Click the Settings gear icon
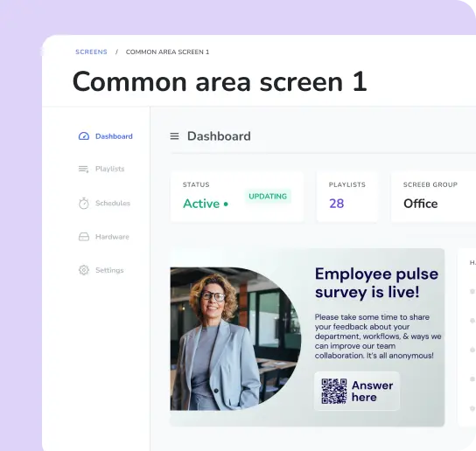476x451 pixels. 84,270
